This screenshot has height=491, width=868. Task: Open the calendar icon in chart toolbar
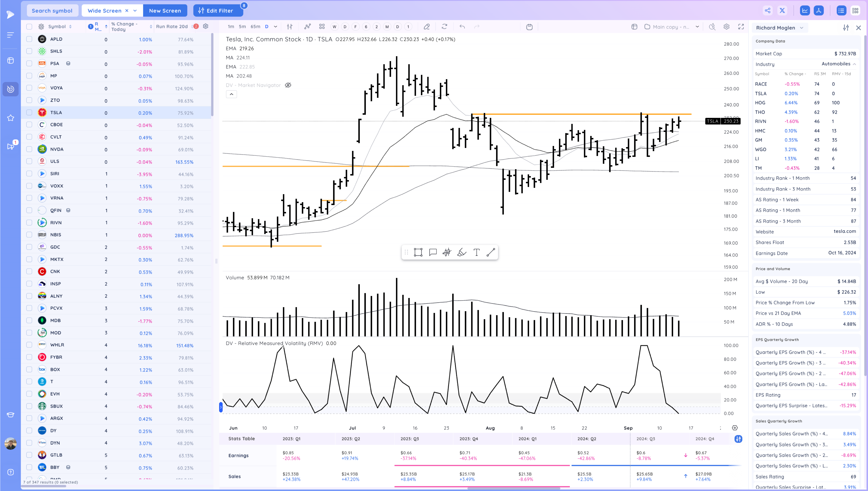pos(529,27)
